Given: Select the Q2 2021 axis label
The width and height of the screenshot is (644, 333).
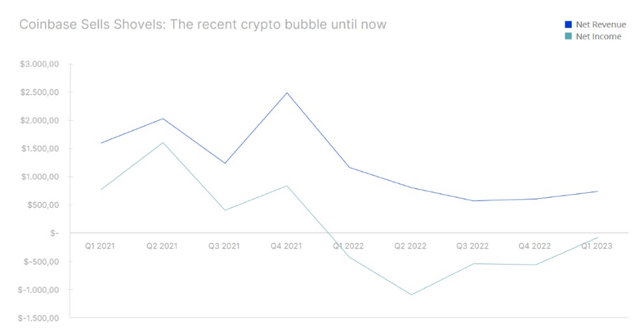Looking at the screenshot, I should [x=162, y=246].
